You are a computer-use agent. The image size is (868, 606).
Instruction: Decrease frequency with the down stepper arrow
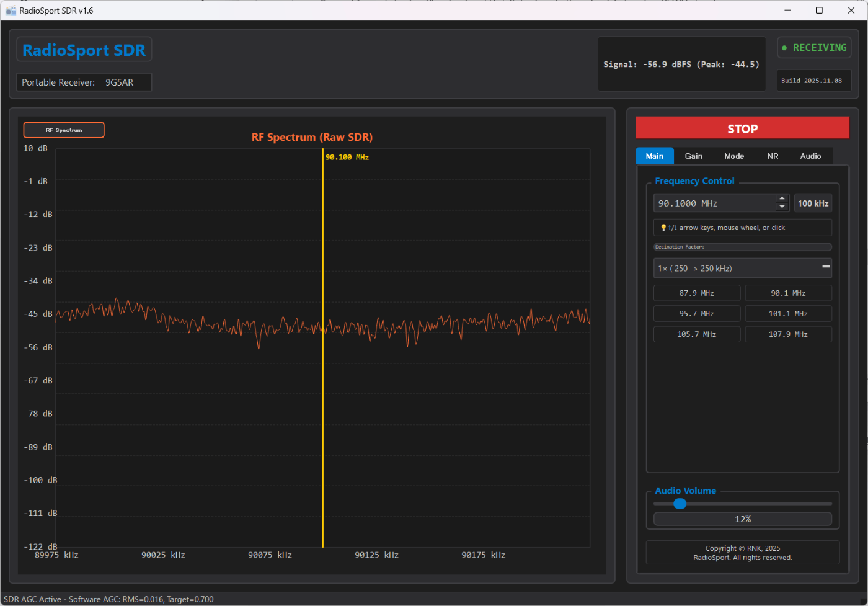782,207
